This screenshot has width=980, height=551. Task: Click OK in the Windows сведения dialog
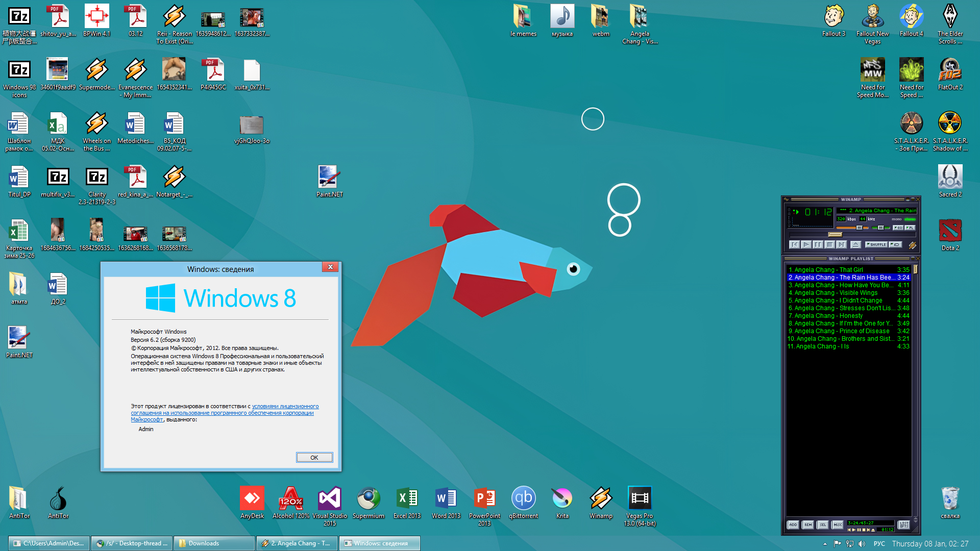[x=314, y=458]
